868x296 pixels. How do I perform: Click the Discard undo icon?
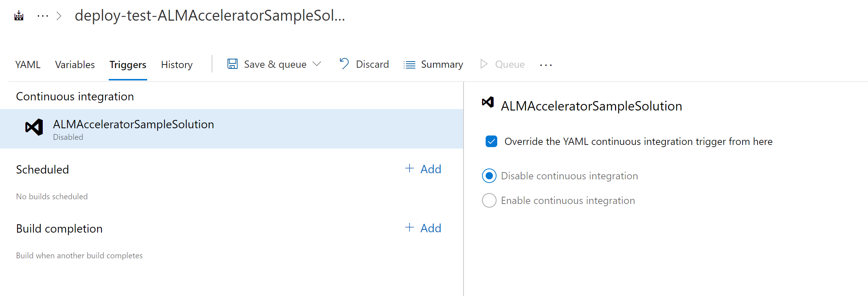coord(344,64)
